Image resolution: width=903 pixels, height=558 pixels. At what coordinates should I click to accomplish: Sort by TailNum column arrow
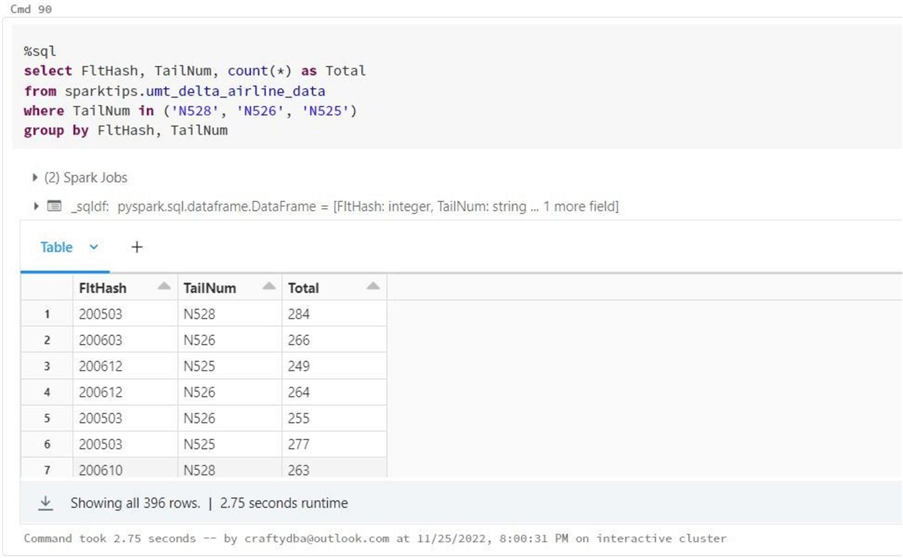click(x=269, y=288)
